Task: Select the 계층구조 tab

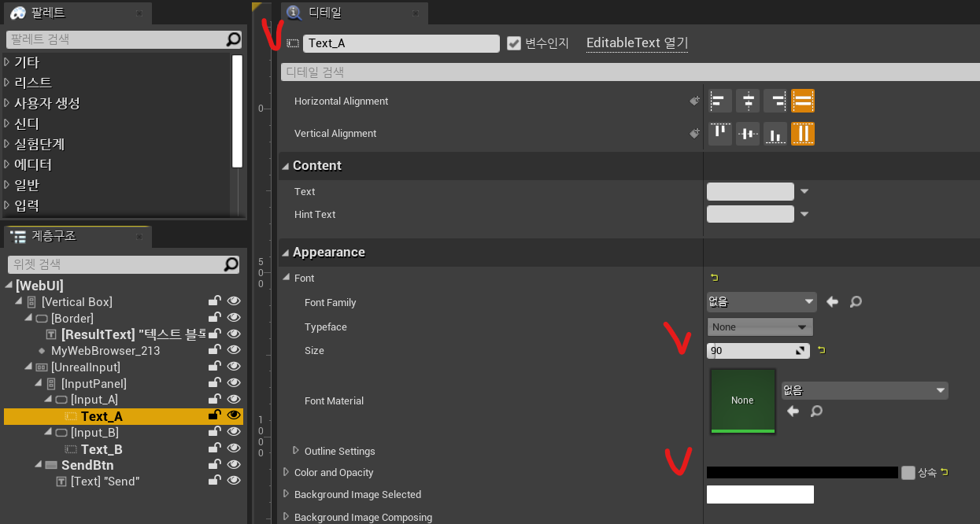Action: pyautogui.click(x=54, y=236)
